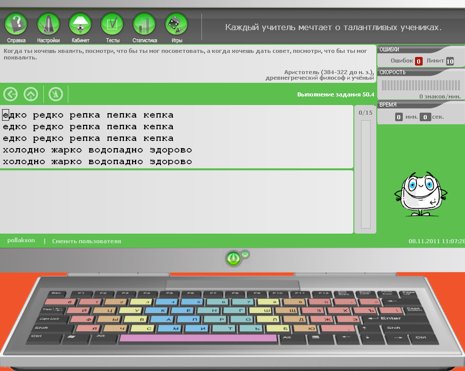465x371 pixels.
Task: Click the pollakson username label
Action: point(21,240)
